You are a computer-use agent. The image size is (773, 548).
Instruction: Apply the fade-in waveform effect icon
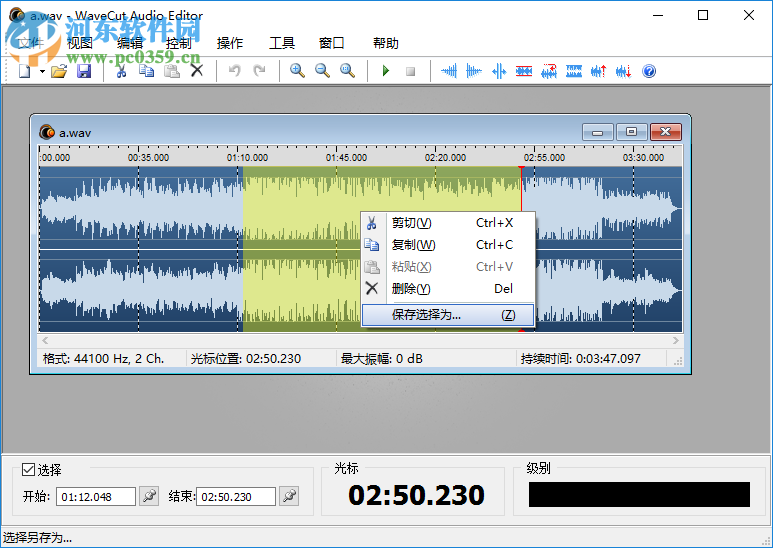449,71
